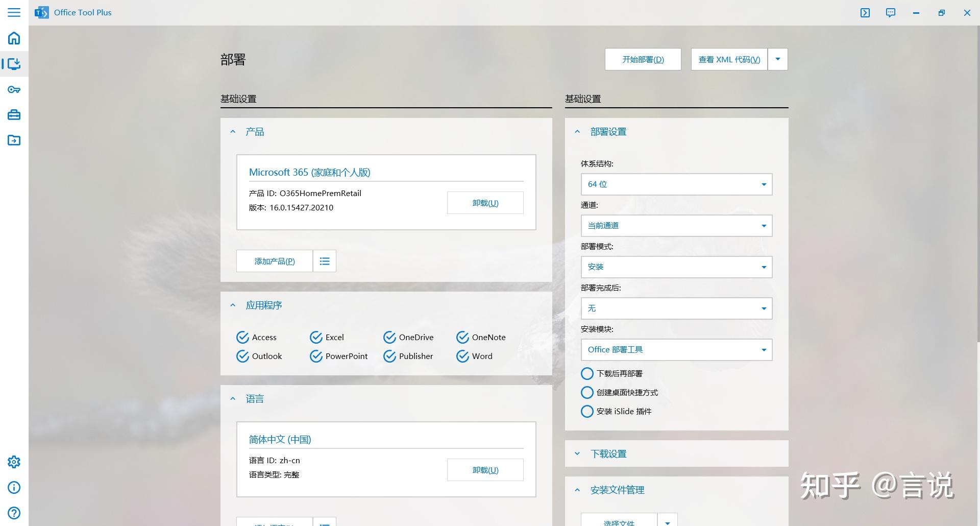Collapse the 产品 section

[233, 132]
